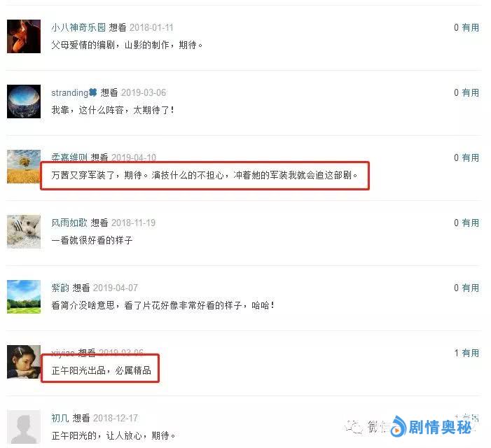Open 初几's default gray avatar
The height and width of the screenshot is (448, 491).
24,427
